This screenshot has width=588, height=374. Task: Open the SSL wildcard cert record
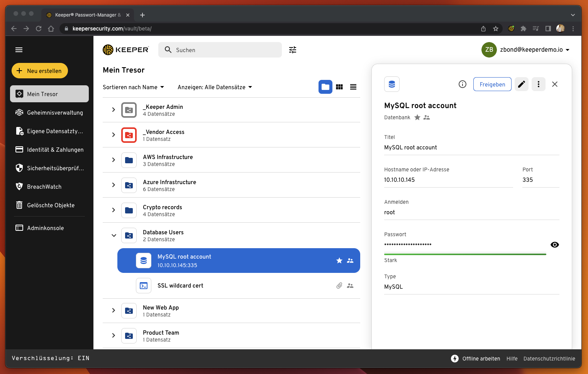[x=239, y=286]
